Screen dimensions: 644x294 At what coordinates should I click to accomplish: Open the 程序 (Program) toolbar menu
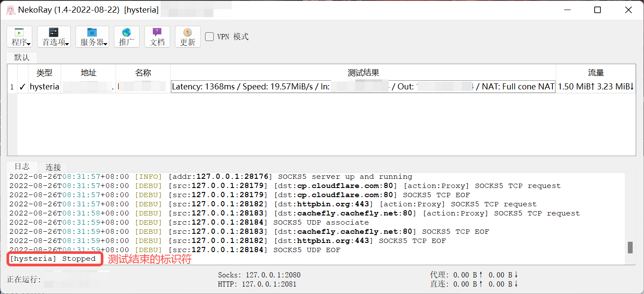(x=19, y=37)
